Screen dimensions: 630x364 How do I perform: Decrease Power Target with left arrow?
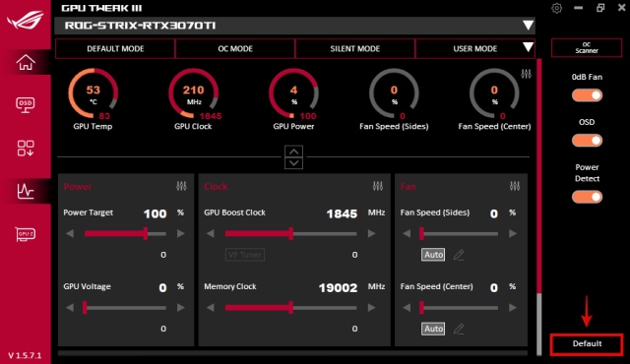pos(70,233)
